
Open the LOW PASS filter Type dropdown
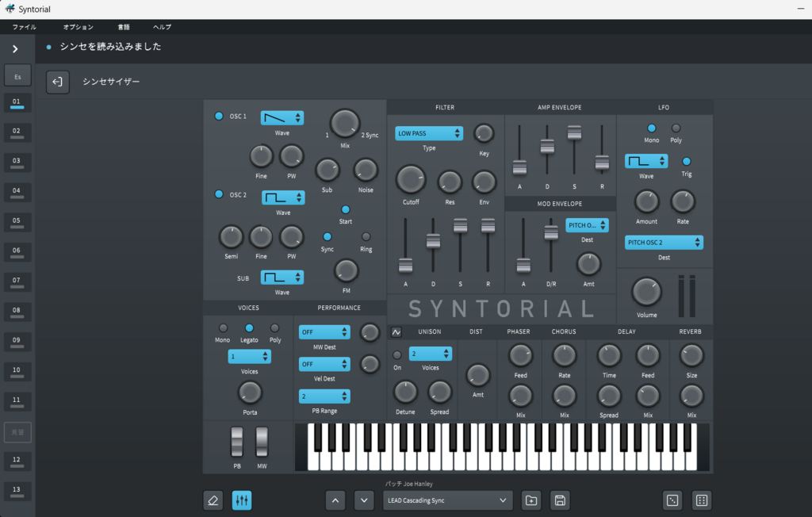(429, 134)
